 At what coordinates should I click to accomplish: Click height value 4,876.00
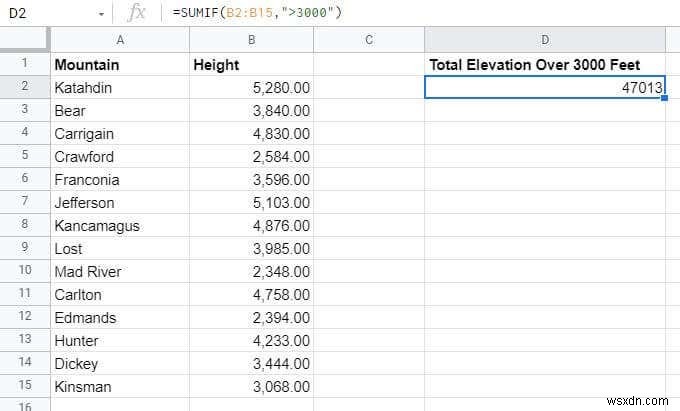[252, 225]
